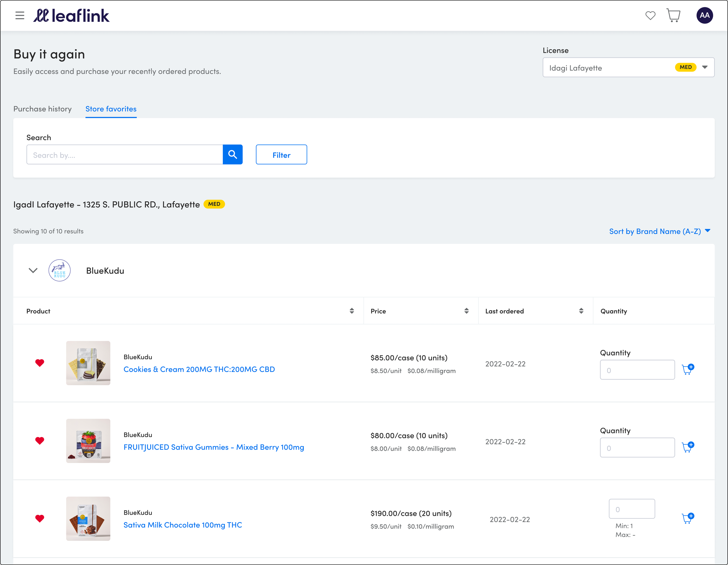Open the AA user avatar menu
The height and width of the screenshot is (565, 728).
click(x=704, y=15)
